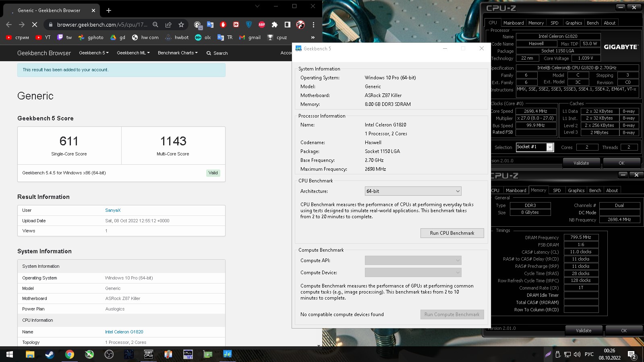Open the notification center
The image size is (644, 362).
click(x=632, y=355)
